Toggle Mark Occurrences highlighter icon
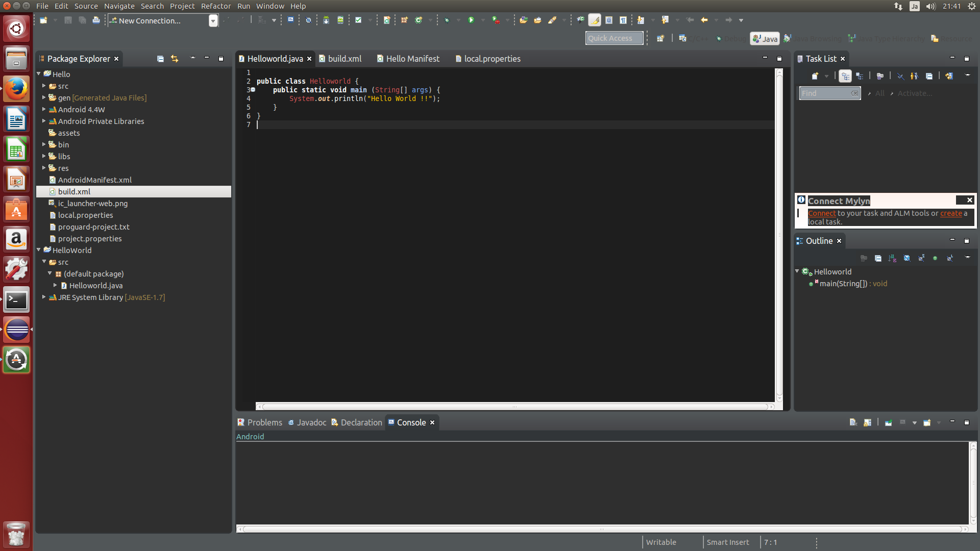The height and width of the screenshot is (551, 980). click(x=594, y=20)
